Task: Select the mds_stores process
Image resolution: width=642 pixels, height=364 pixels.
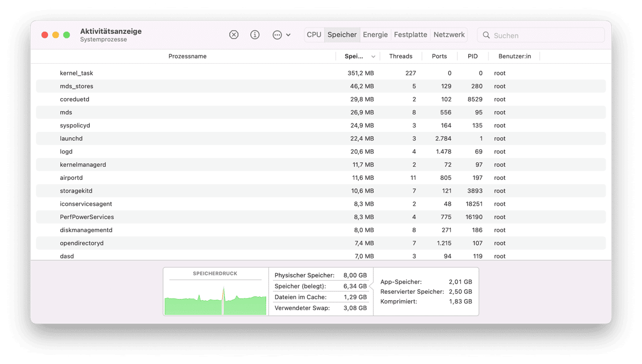Action: coord(321,87)
